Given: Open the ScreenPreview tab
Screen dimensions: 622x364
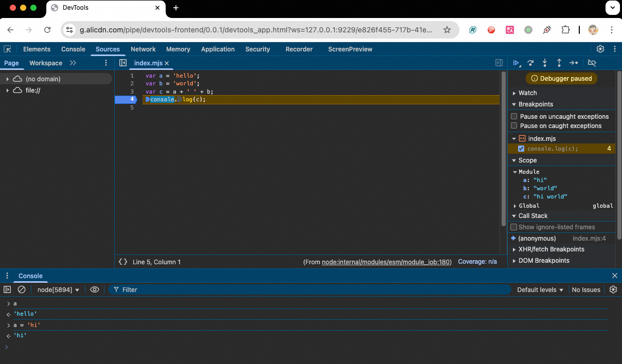Looking at the screenshot, I should click(x=350, y=49).
